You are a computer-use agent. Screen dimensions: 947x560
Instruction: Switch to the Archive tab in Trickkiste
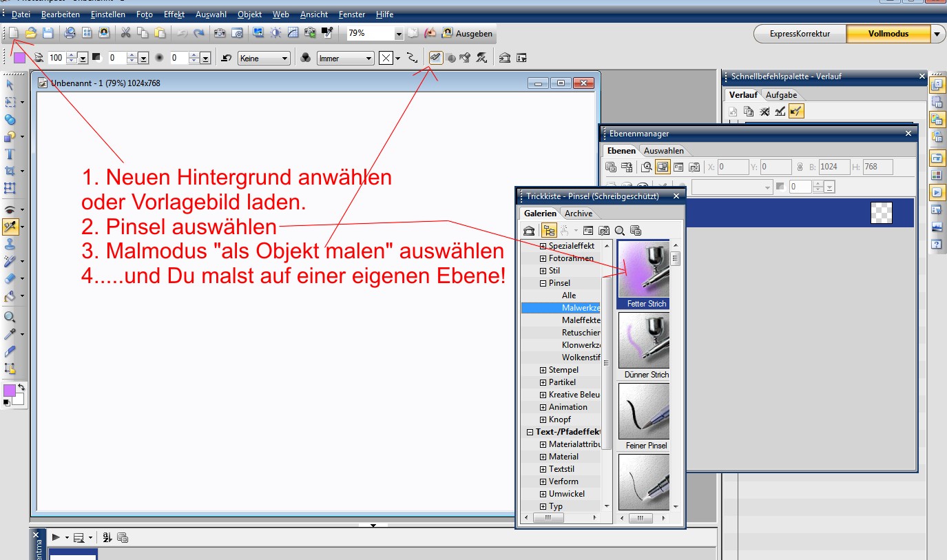click(x=579, y=214)
